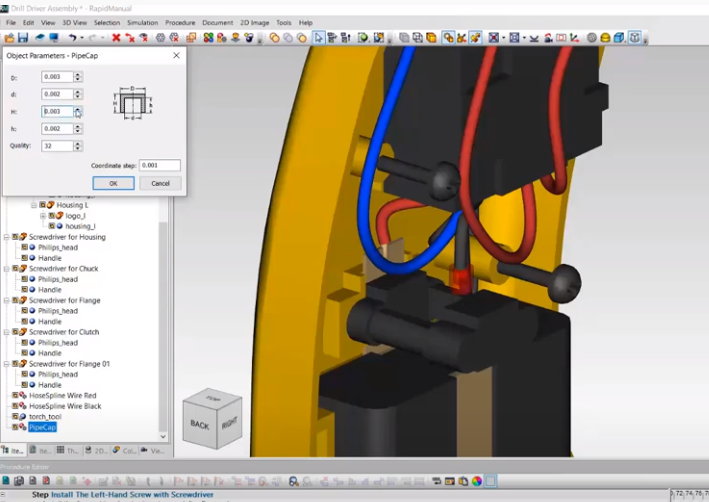The height and width of the screenshot is (502, 709).
Task: Click the fit-all view icon with red center
Action: click(493, 38)
